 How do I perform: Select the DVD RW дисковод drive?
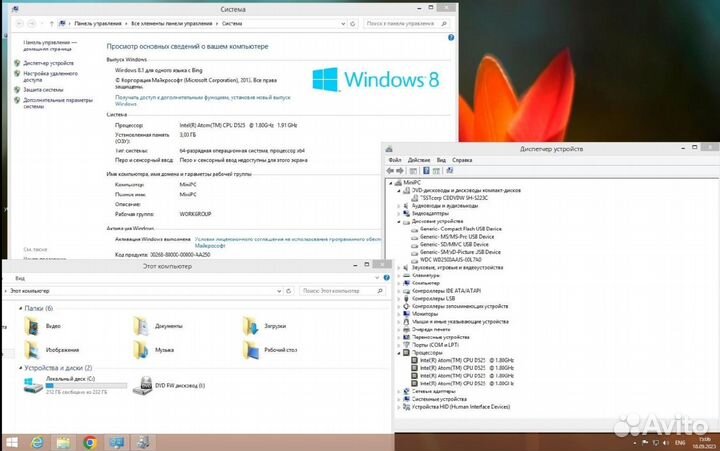pyautogui.click(x=169, y=385)
